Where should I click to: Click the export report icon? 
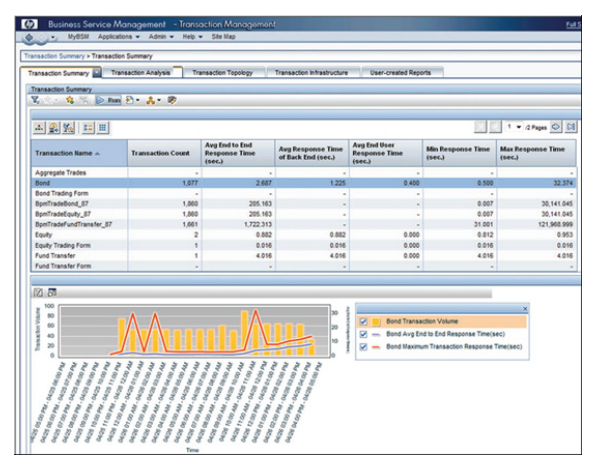tap(130, 100)
